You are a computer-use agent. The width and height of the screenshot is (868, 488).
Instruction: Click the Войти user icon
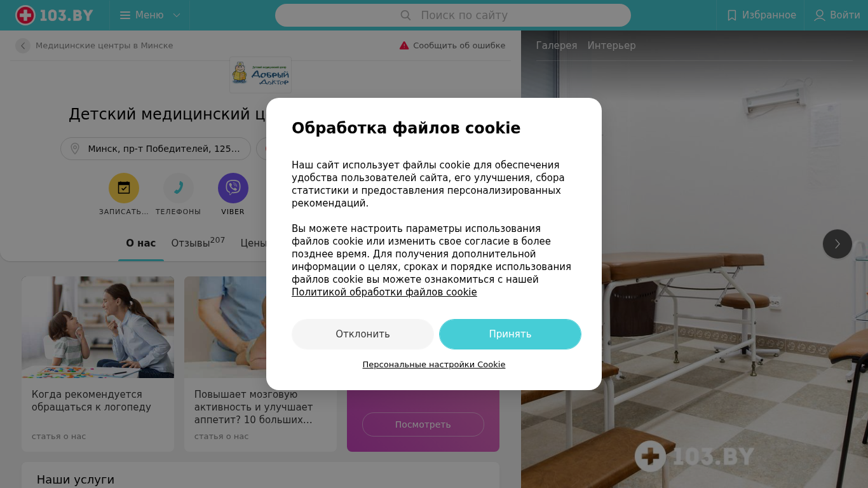(820, 15)
